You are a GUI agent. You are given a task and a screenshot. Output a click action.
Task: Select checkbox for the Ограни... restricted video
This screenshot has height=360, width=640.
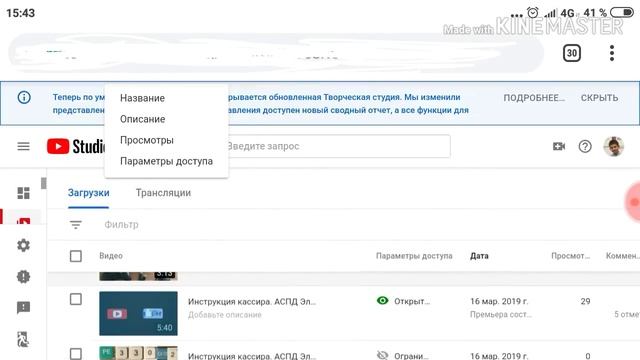click(x=76, y=354)
